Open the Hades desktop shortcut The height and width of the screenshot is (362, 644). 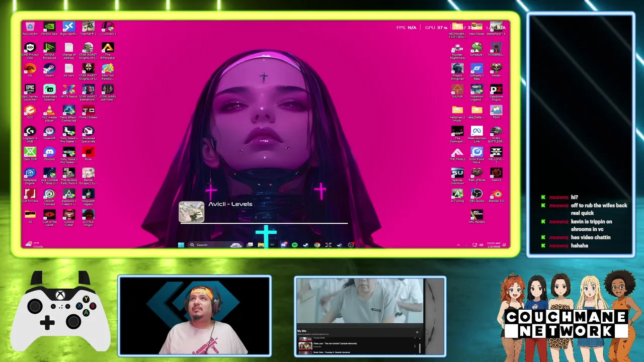pyautogui.click(x=496, y=70)
